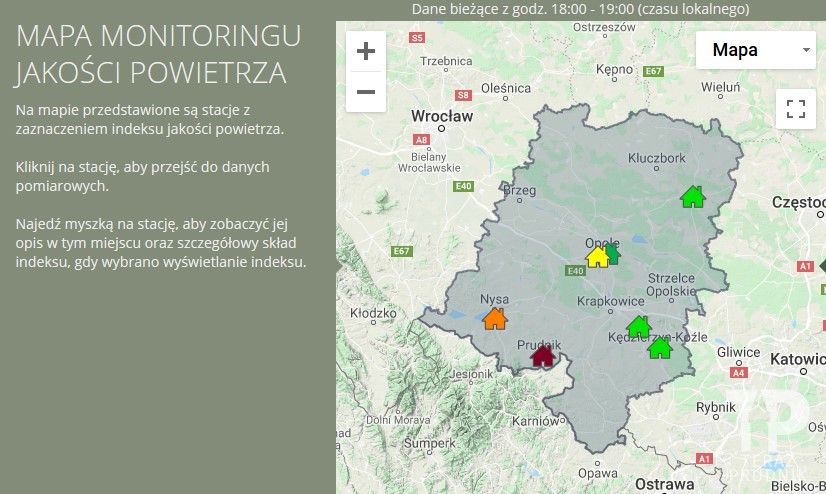The image size is (826, 494).
Task: Click the Opava town label
Action: tap(597, 473)
